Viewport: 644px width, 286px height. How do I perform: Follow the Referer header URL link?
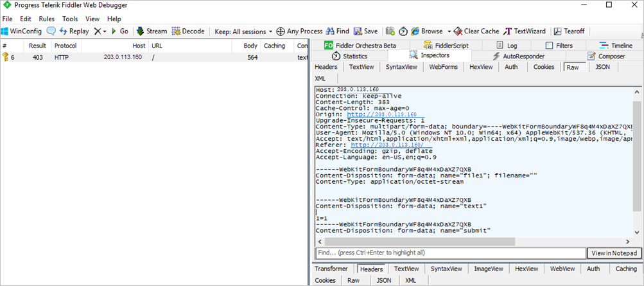pyautogui.click(x=387, y=145)
